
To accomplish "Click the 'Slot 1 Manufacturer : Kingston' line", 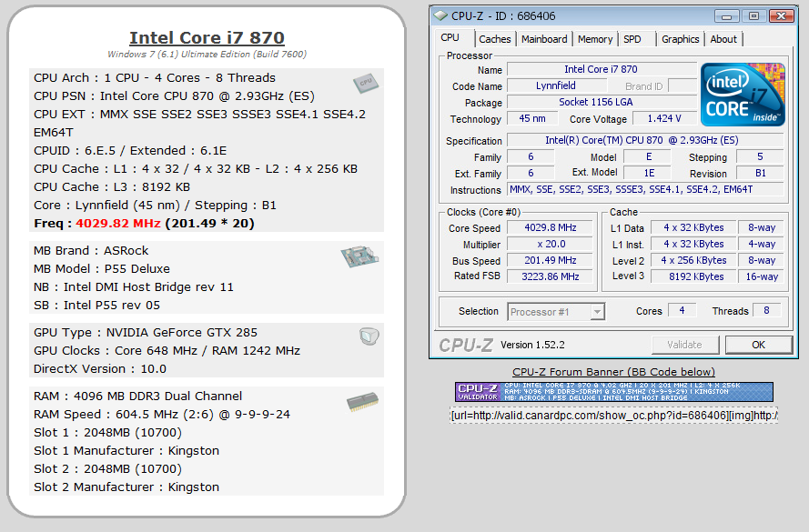I will tap(126, 450).
